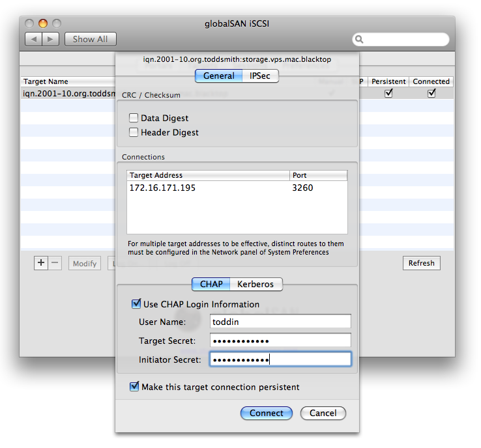Add a target with the plus button
Screen dimensions: 481x448
[x=41, y=263]
